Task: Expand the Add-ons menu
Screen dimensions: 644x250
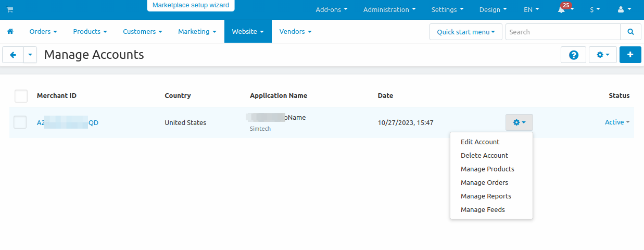Action: point(331,10)
